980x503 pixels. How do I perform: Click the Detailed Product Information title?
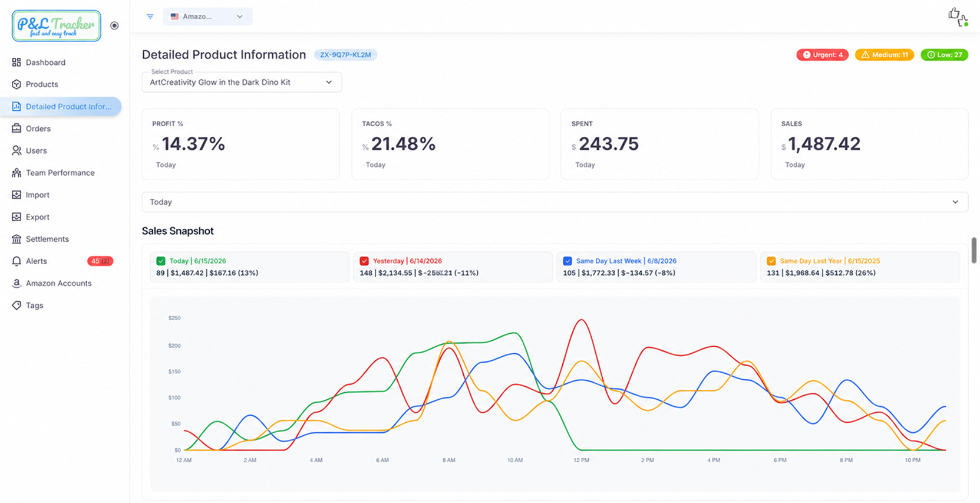pos(224,55)
